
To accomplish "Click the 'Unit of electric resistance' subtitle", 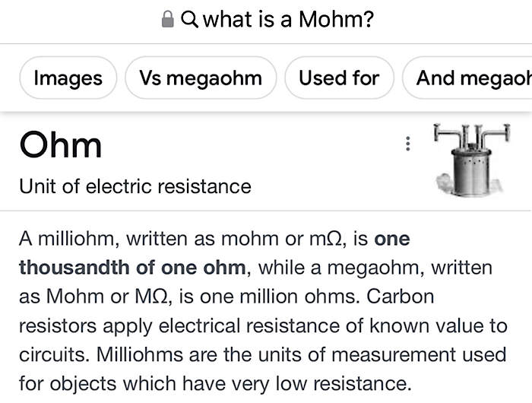I will click(x=135, y=186).
